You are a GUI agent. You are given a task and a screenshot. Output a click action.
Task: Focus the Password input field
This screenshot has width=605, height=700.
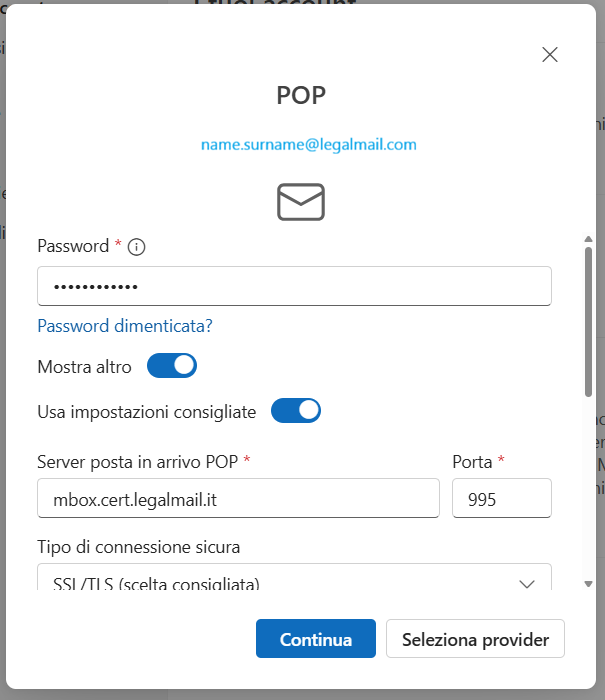pyautogui.click(x=294, y=287)
